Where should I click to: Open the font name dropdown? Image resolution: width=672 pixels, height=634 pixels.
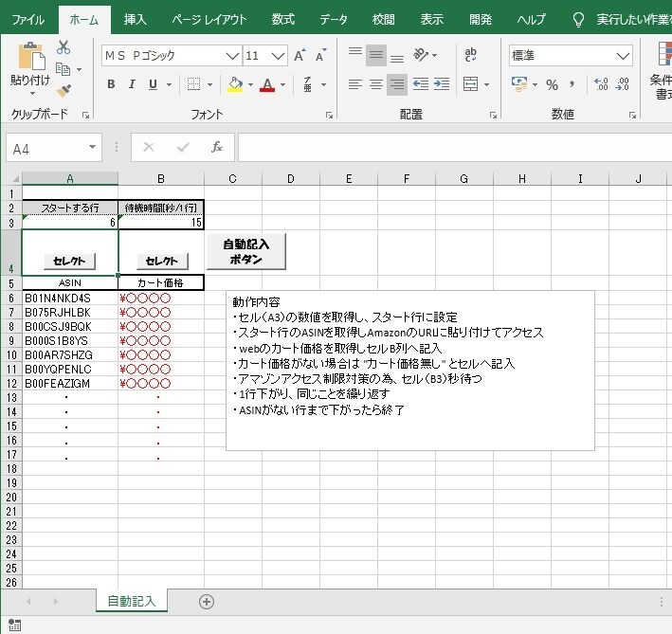(x=232, y=56)
